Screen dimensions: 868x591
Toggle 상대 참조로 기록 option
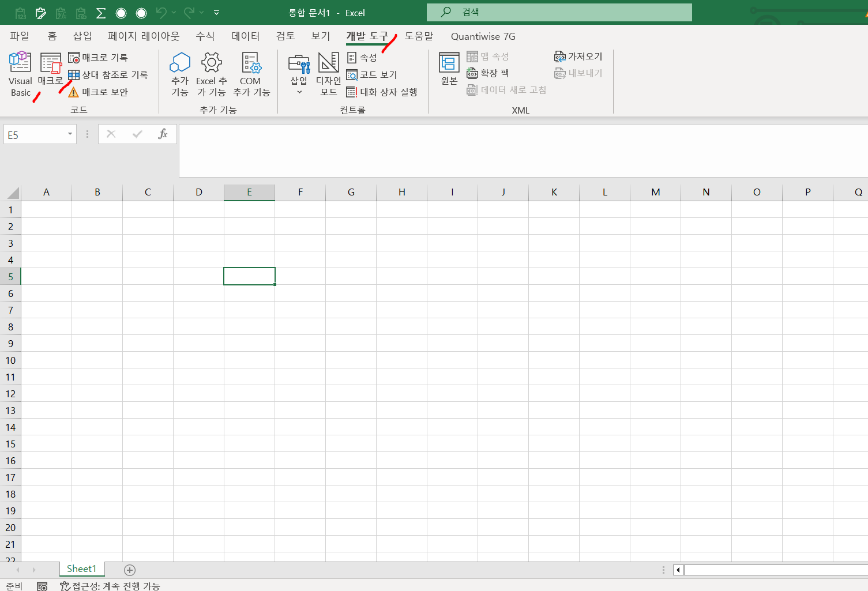point(108,75)
